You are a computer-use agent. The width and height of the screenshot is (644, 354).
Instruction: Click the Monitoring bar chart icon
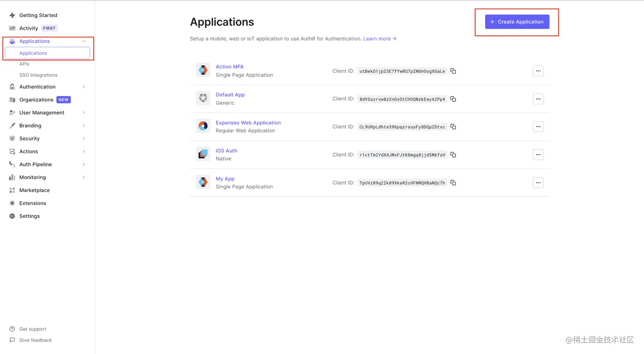[12, 177]
